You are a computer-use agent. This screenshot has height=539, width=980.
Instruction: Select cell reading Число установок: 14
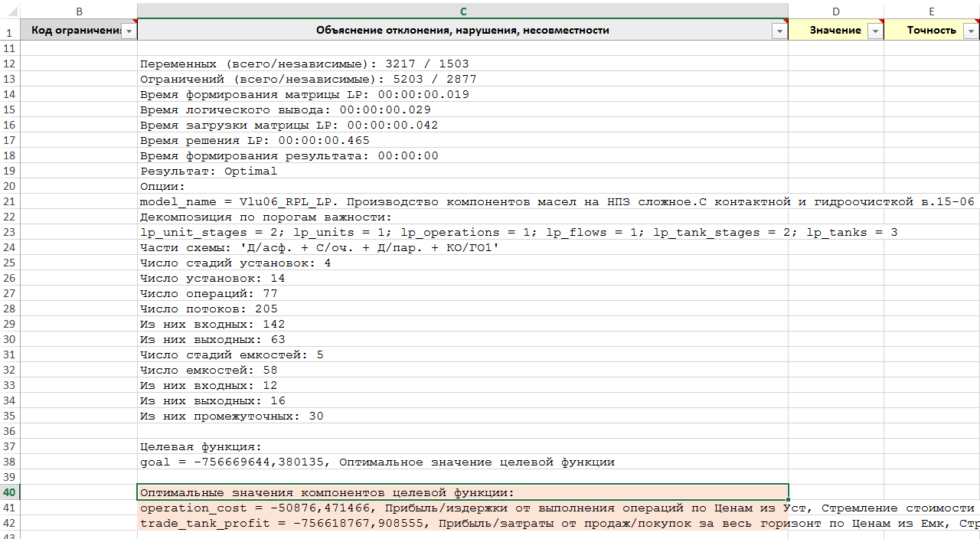click(x=462, y=278)
